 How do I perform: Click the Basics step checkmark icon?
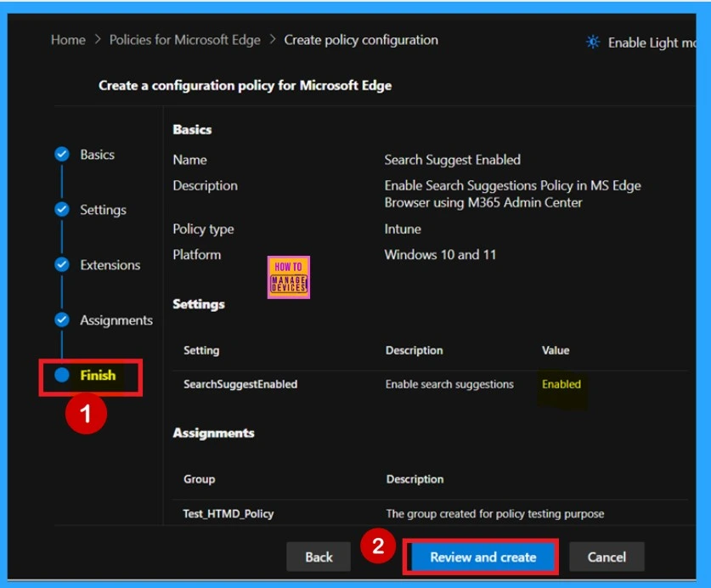pos(62,155)
